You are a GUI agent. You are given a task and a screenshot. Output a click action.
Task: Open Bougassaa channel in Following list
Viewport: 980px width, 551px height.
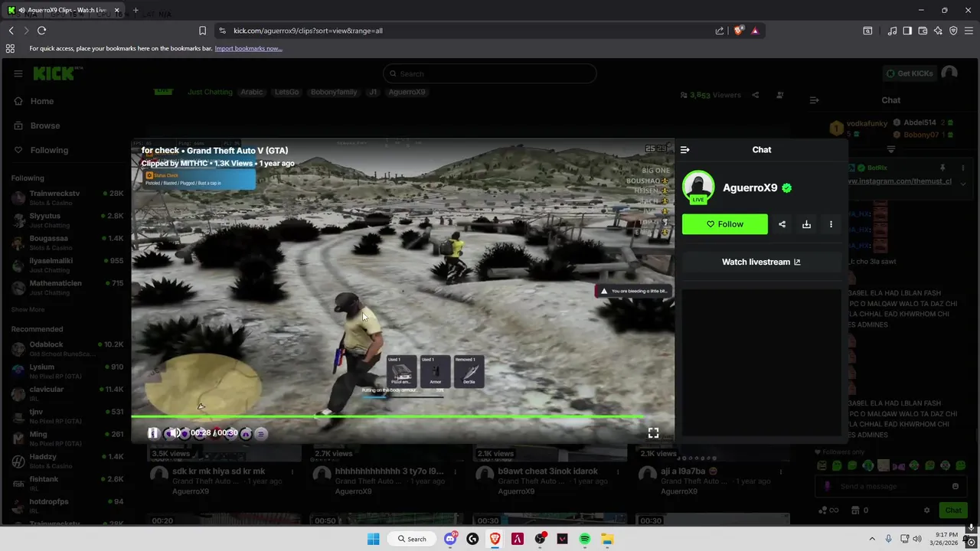pos(67,242)
